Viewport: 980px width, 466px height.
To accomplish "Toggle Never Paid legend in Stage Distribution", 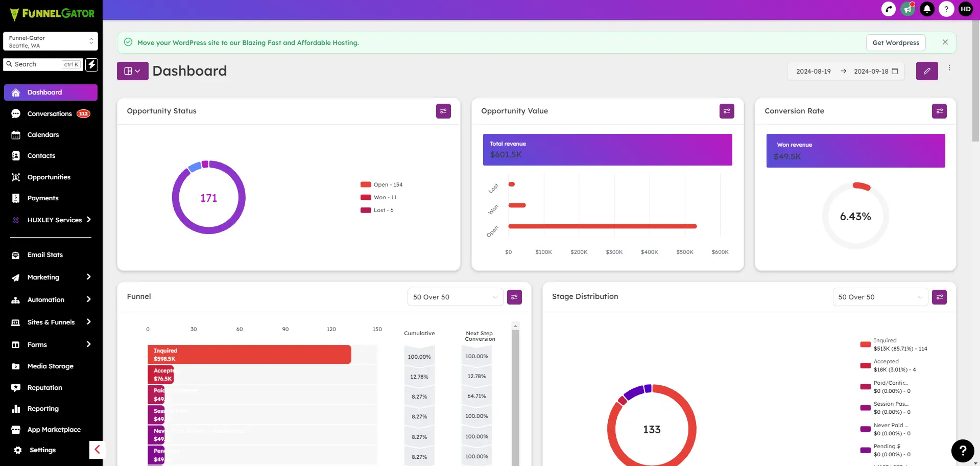I will tap(885, 429).
